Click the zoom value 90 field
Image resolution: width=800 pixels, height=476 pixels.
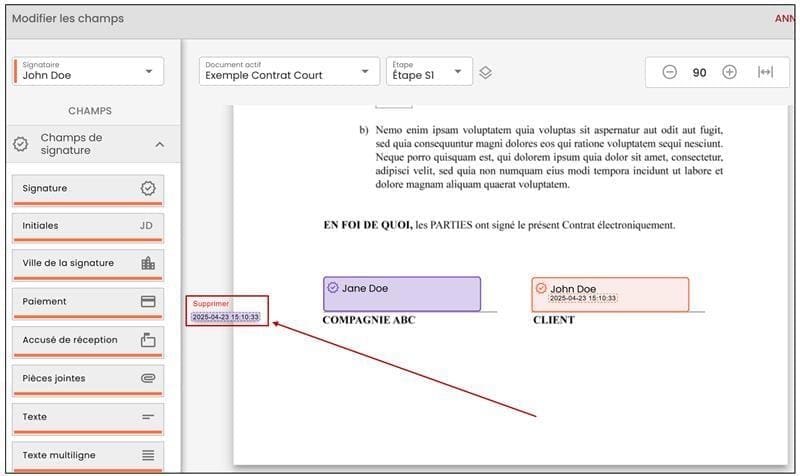(700, 72)
